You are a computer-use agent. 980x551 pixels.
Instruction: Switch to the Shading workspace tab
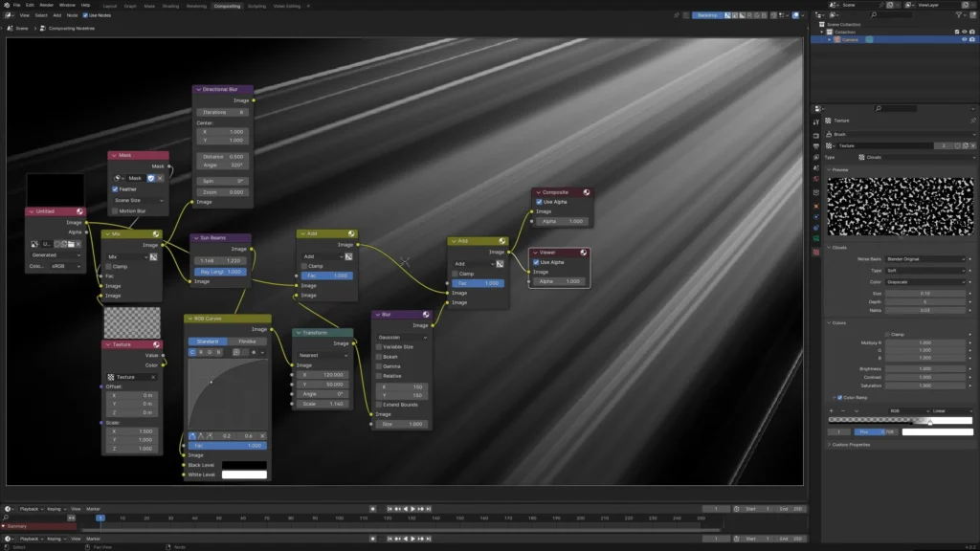click(x=170, y=6)
